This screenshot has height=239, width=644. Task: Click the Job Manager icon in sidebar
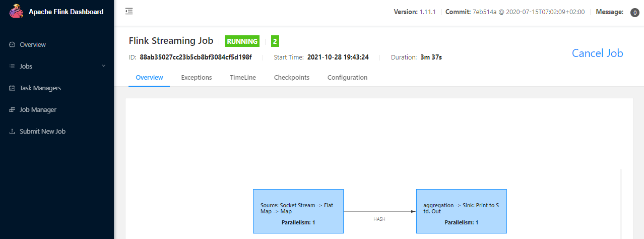tap(13, 109)
